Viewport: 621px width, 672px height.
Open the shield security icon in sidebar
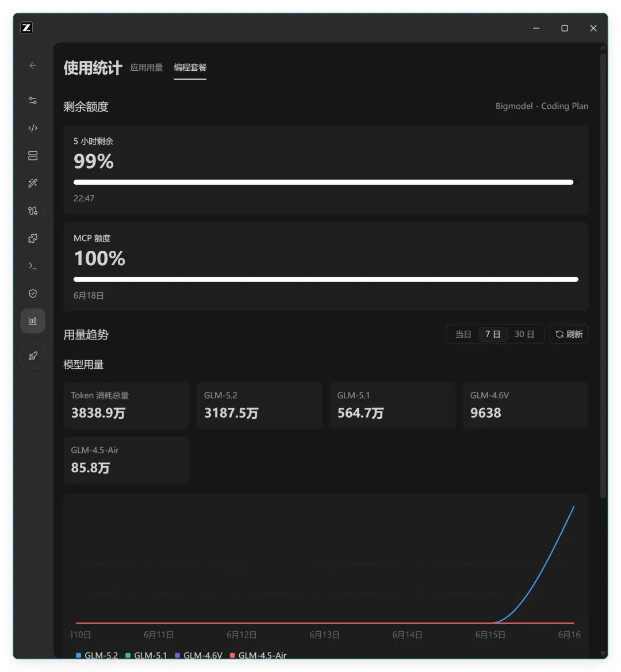tap(33, 293)
